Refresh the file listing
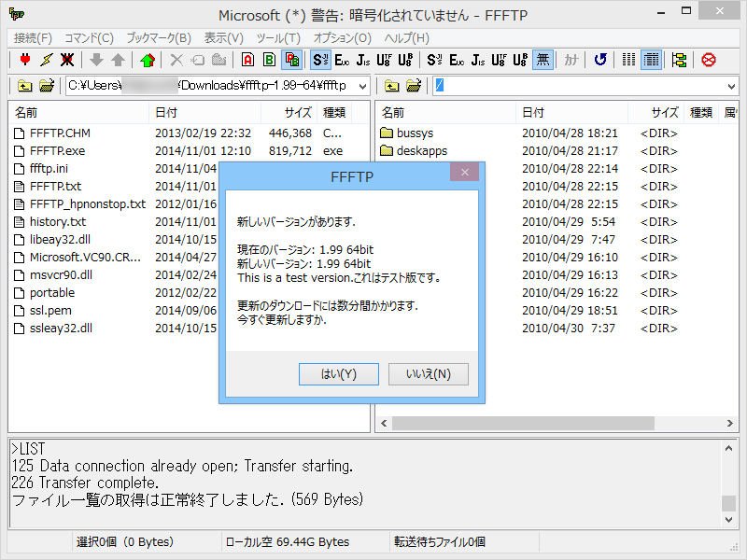Viewport: 747px width, 560px height. point(600,60)
